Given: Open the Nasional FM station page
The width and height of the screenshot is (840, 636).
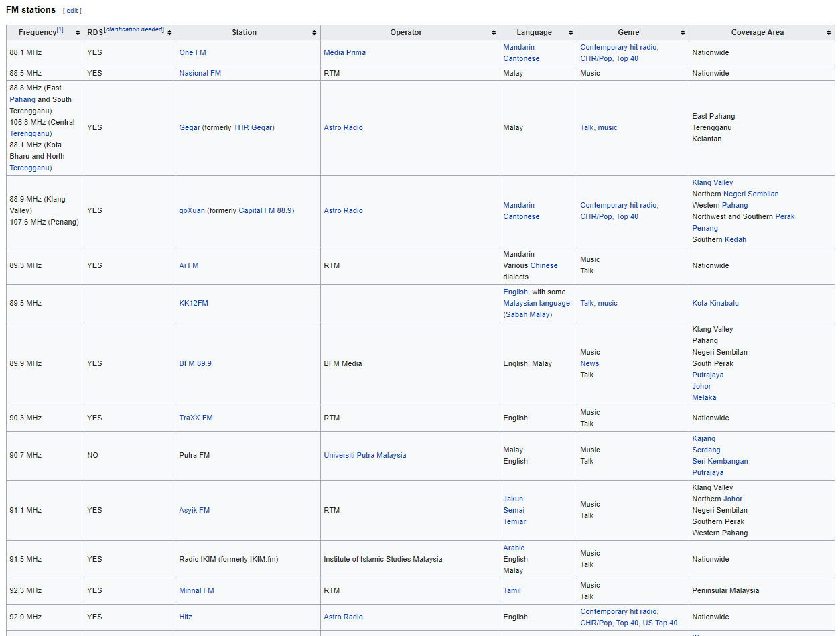Looking at the screenshot, I should pos(200,74).
